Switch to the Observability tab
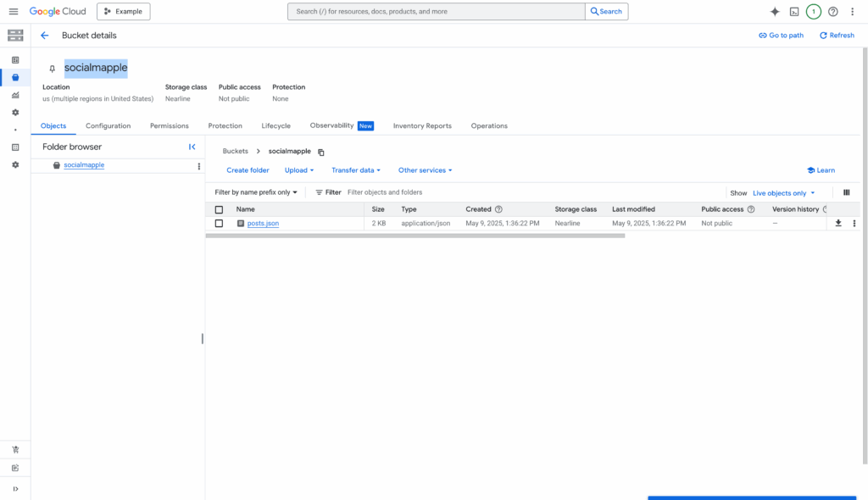The image size is (868, 500). click(342, 125)
